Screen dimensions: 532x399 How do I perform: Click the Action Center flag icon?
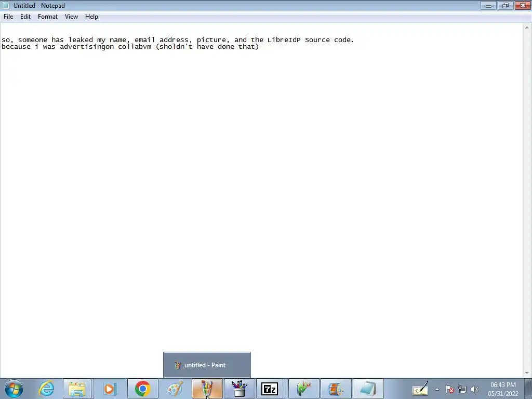[x=450, y=390]
